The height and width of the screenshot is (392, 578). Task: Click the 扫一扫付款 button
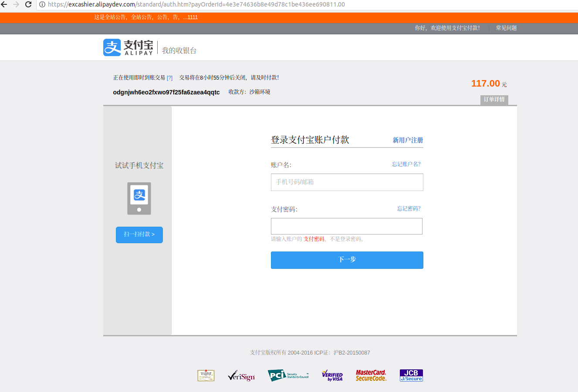pyautogui.click(x=139, y=235)
